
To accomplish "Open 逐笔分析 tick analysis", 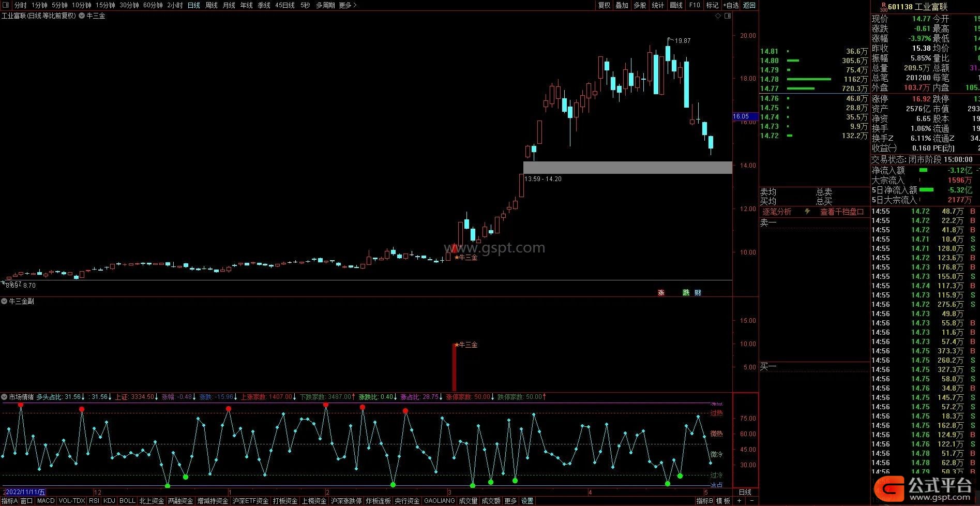I will tap(777, 212).
